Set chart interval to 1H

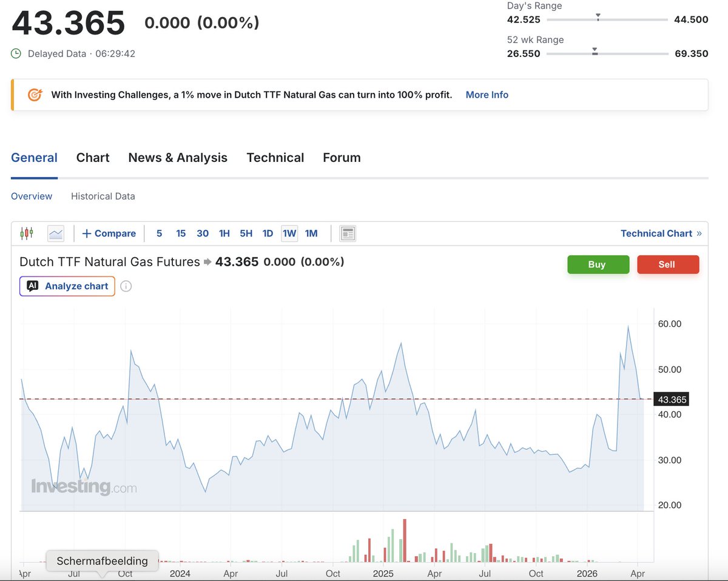(x=224, y=233)
